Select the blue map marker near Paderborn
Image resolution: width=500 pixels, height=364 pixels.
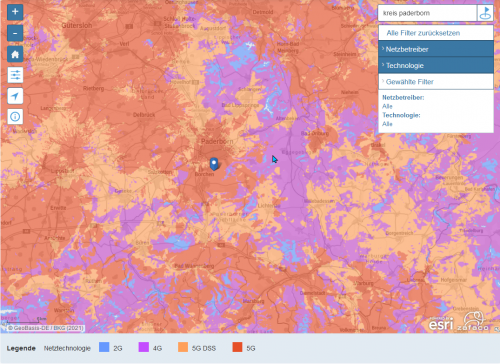214,164
